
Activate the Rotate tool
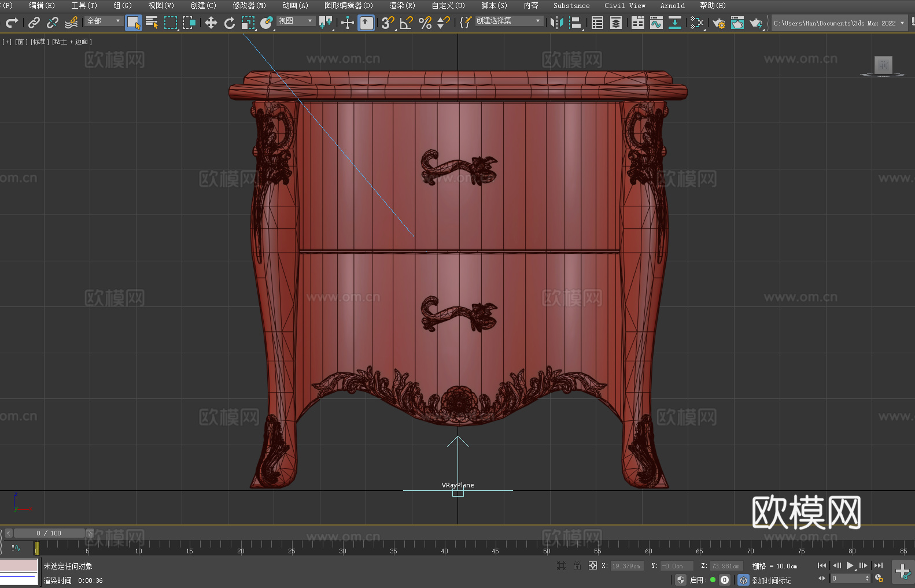click(230, 23)
